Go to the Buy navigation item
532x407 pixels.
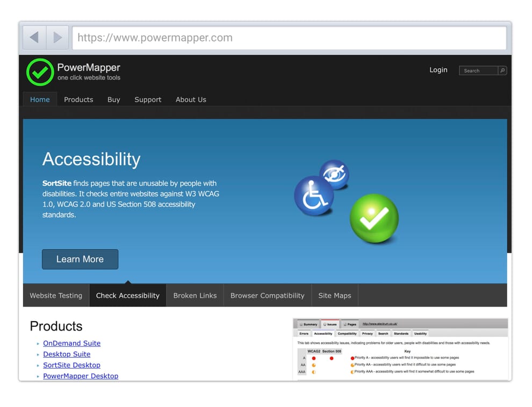(114, 99)
